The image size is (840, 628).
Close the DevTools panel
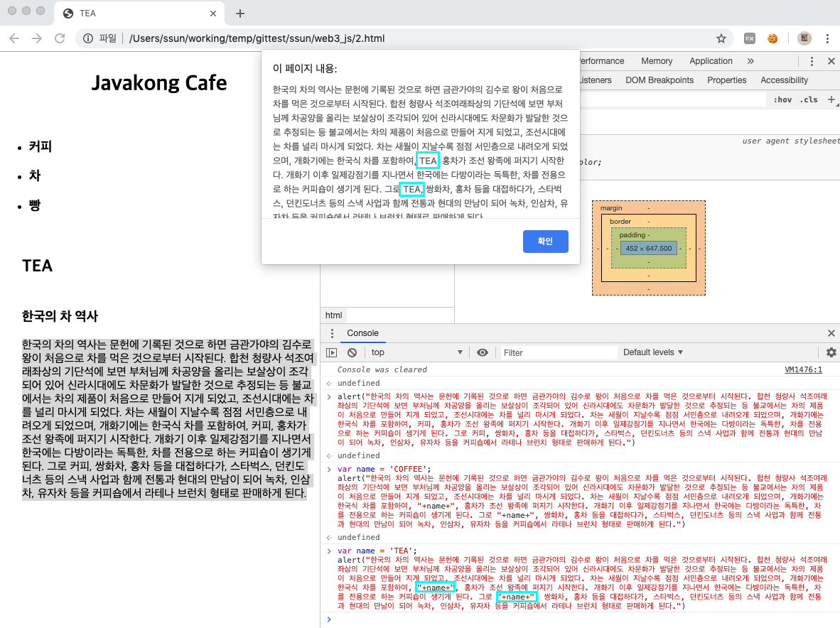[x=831, y=61]
